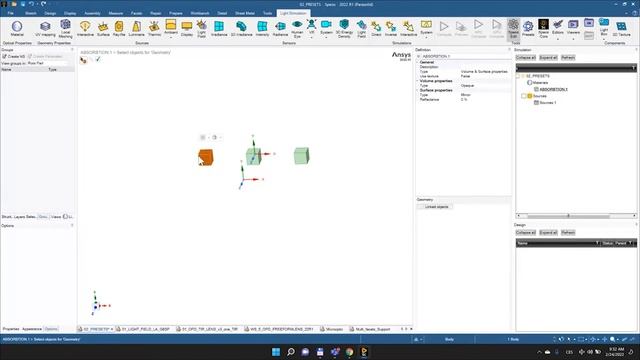This screenshot has width=640, height=360.
Task: Open the Local Meshing tool
Action: pyautogui.click(x=65, y=29)
